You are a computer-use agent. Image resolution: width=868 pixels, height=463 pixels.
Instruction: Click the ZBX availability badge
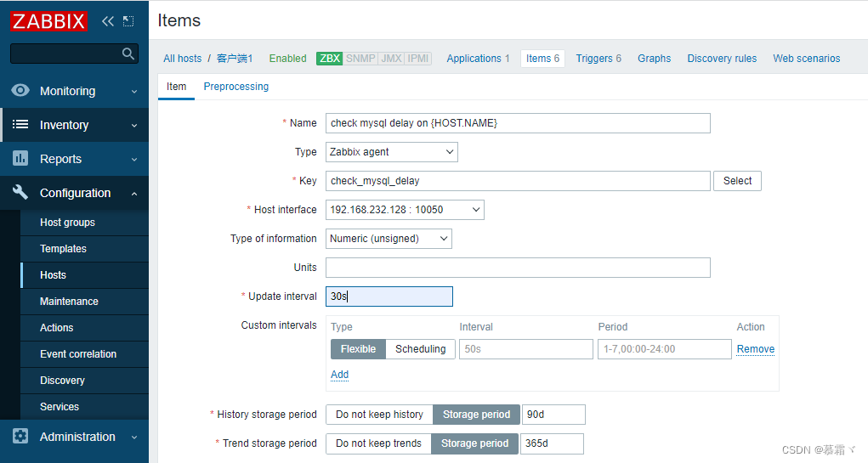tap(329, 58)
